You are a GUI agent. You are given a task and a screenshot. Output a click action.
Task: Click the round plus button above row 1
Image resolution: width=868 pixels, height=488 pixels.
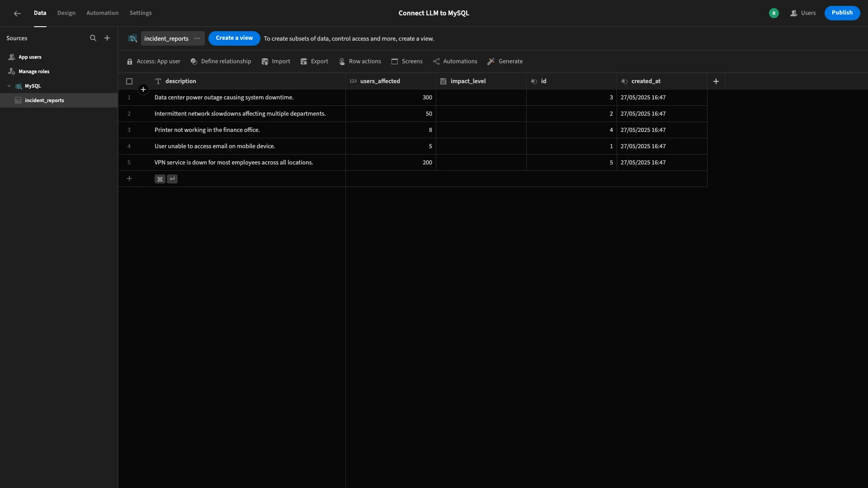point(143,90)
